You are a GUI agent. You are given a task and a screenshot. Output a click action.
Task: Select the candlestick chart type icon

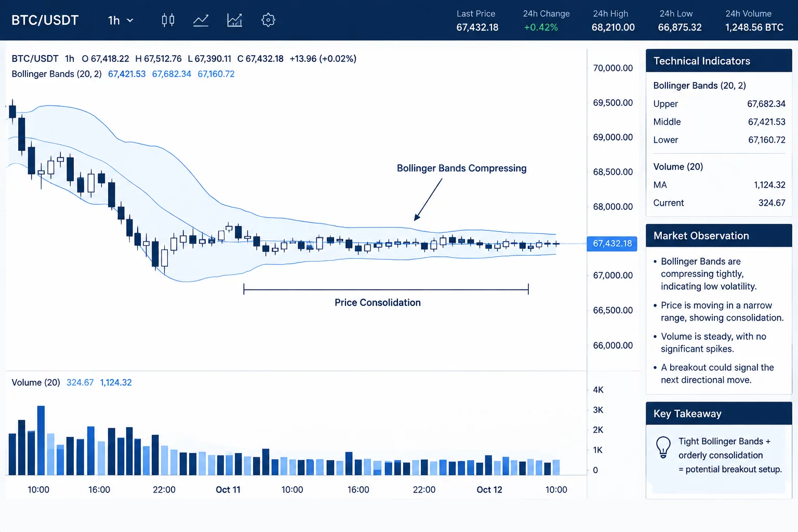[168, 20]
